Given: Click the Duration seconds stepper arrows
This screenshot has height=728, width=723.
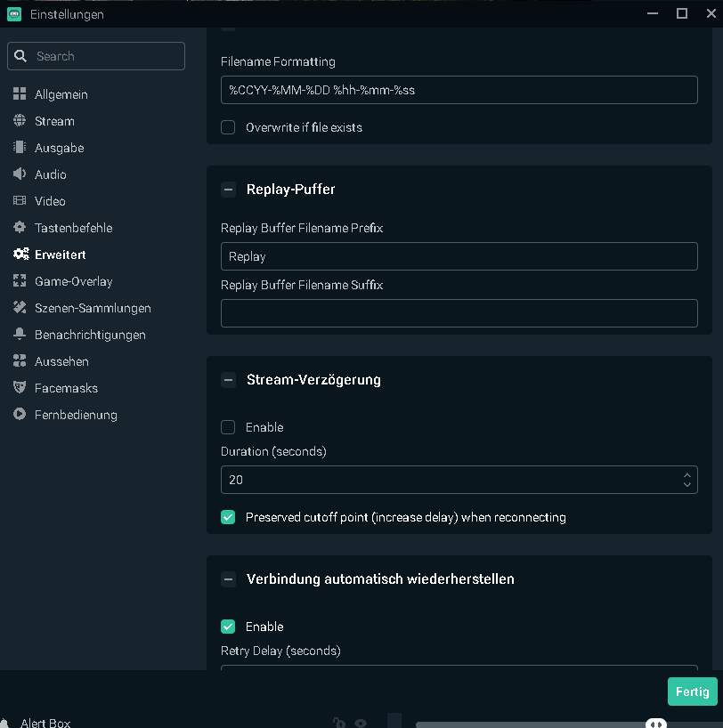Looking at the screenshot, I should click(x=686, y=480).
